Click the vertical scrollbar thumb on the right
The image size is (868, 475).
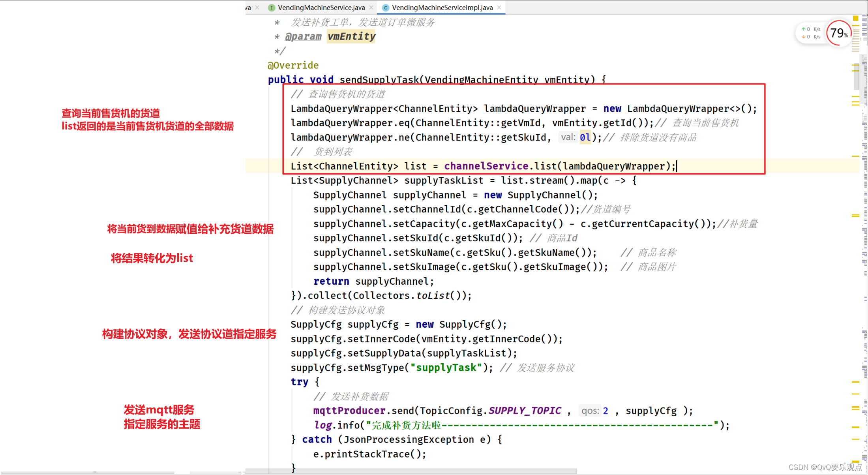pos(856,76)
